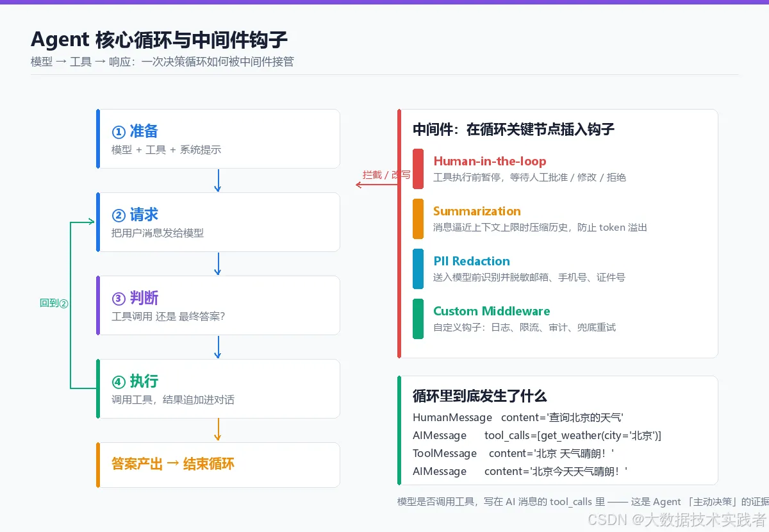Select the "PII Redaction" middleware title
Viewport: 769px width, 532px height.
coord(472,262)
